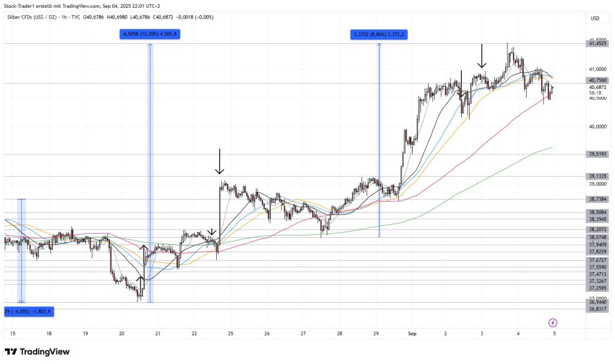Click the 39,5193 price level label
The height and width of the screenshot is (364, 615).
click(x=597, y=154)
